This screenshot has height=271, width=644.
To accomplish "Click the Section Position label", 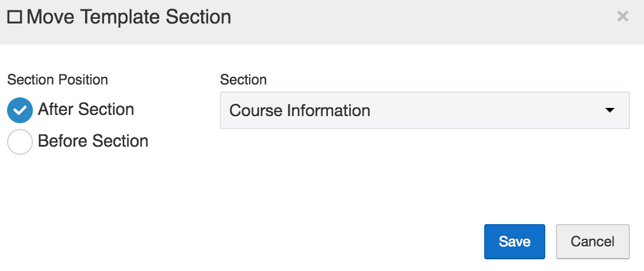I will click(58, 80).
